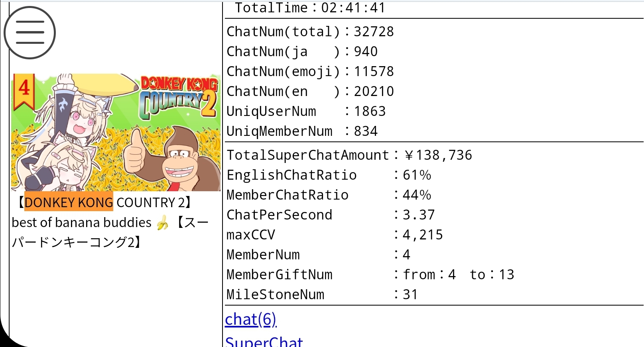Click the MemberChatRatio value 44%
Viewport: 644px width, 347px height.
(417, 195)
